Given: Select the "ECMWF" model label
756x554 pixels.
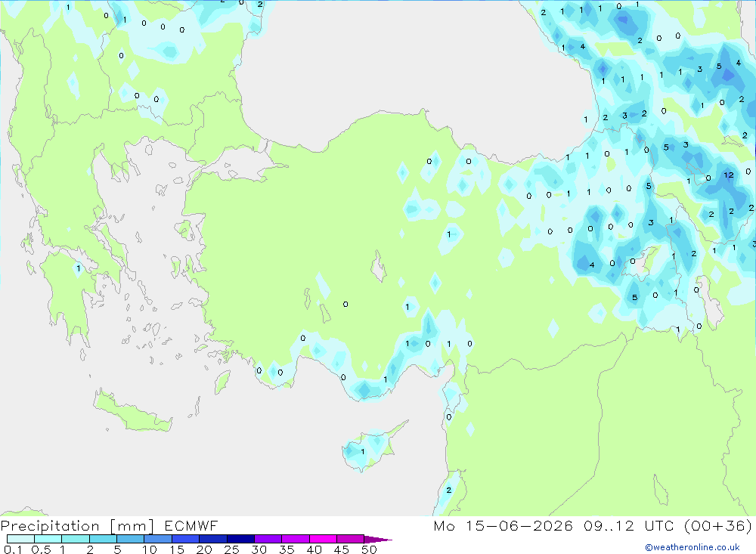Looking at the screenshot, I should (x=191, y=525).
